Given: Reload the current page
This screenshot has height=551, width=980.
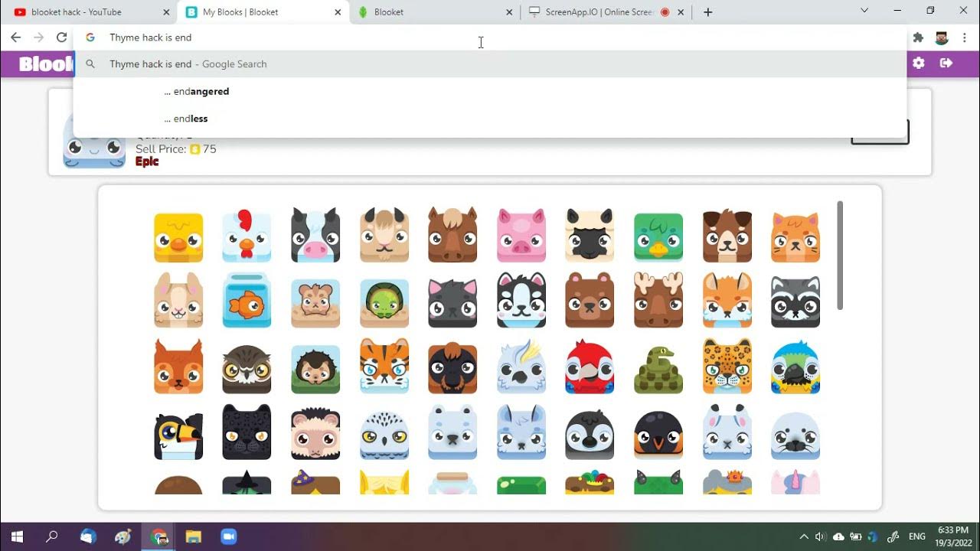Looking at the screenshot, I should pyautogui.click(x=62, y=37).
